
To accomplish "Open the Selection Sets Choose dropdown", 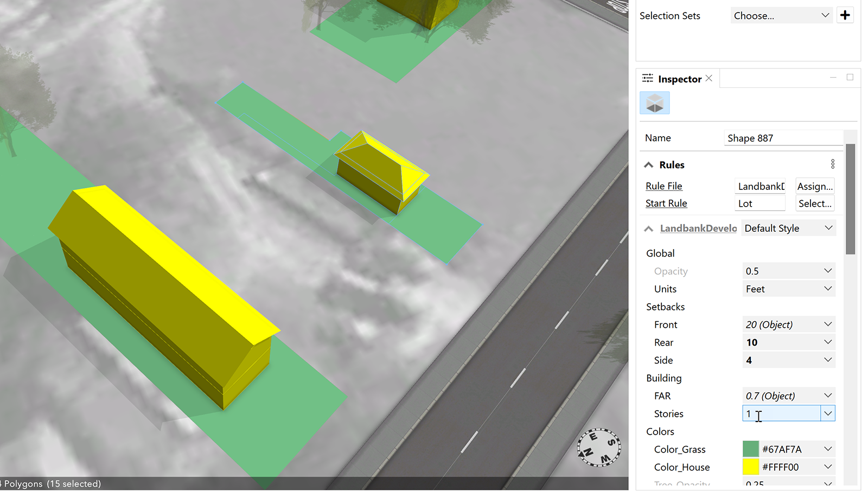I will tap(781, 16).
